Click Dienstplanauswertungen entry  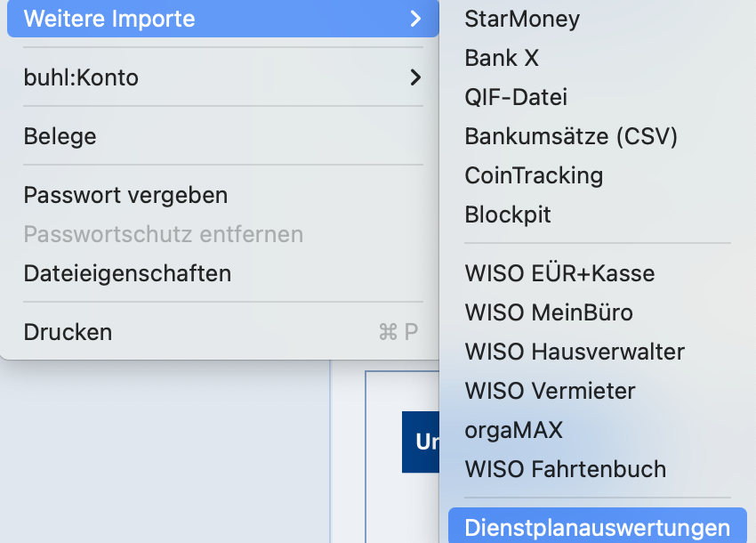(x=597, y=528)
